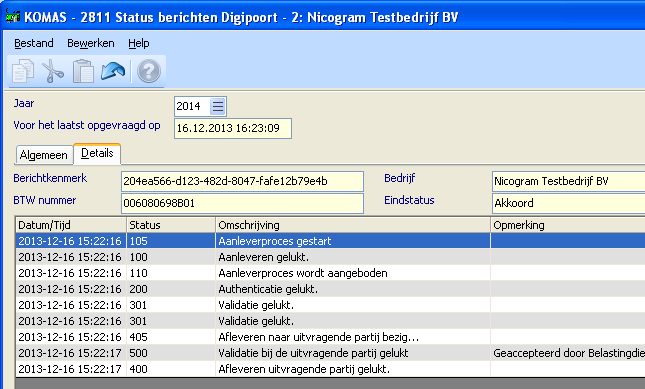Click the Copy toolbar icon
This screenshot has height=389, width=645.
click(23, 71)
